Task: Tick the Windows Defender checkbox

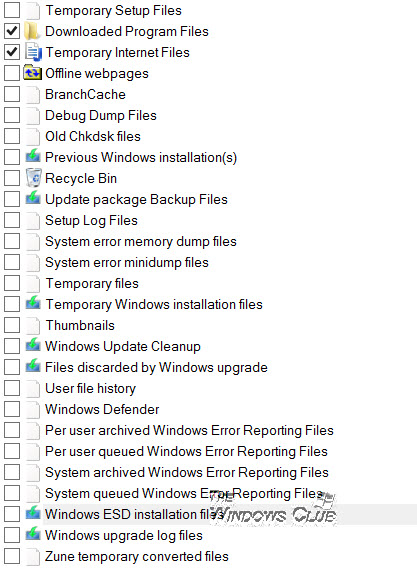Action: coord(12,409)
